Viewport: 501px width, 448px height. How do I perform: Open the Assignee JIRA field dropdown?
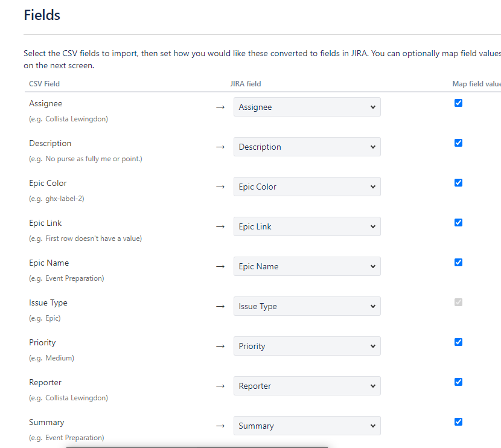307,107
